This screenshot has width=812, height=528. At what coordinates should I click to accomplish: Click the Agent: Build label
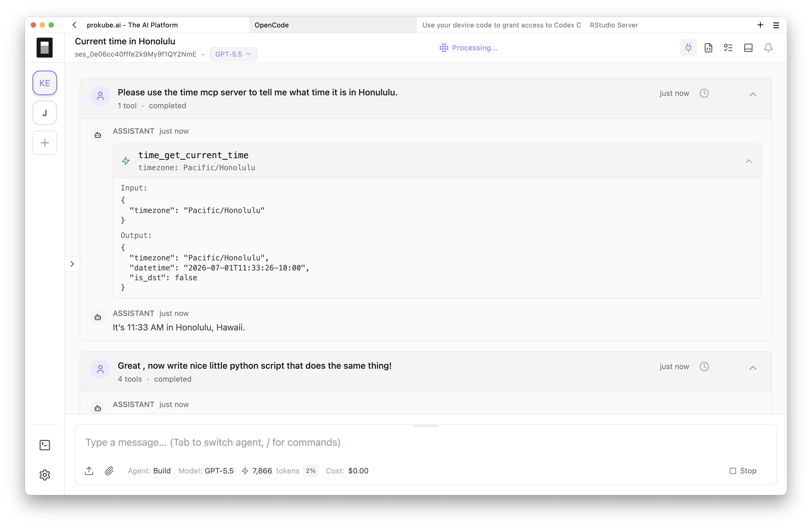149,471
